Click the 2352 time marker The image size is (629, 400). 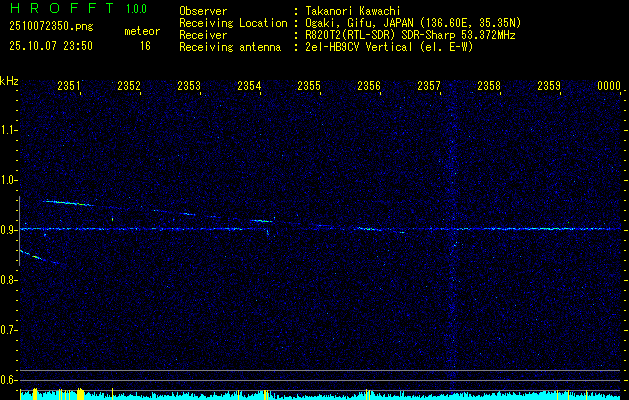129,86
